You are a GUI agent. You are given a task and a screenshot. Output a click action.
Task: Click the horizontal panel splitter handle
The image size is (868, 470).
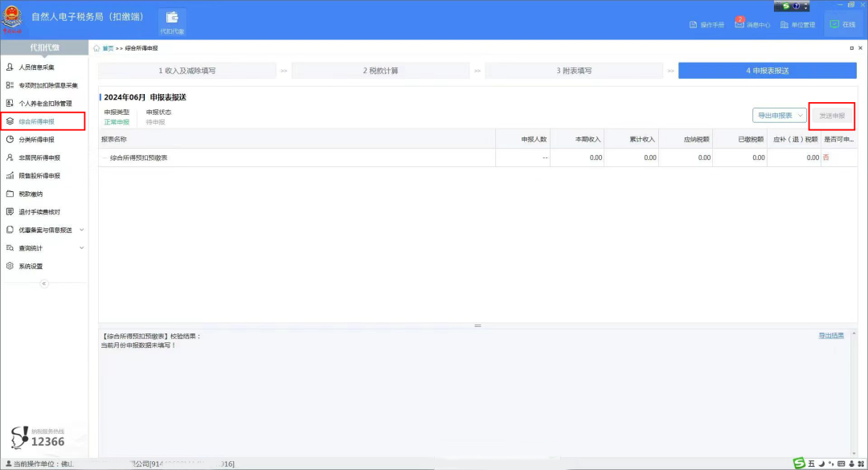pyautogui.click(x=477, y=325)
